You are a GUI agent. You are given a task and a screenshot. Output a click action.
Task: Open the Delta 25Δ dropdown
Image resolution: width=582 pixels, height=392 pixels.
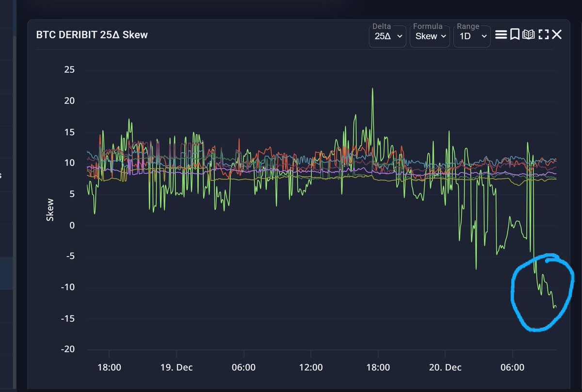coord(388,36)
